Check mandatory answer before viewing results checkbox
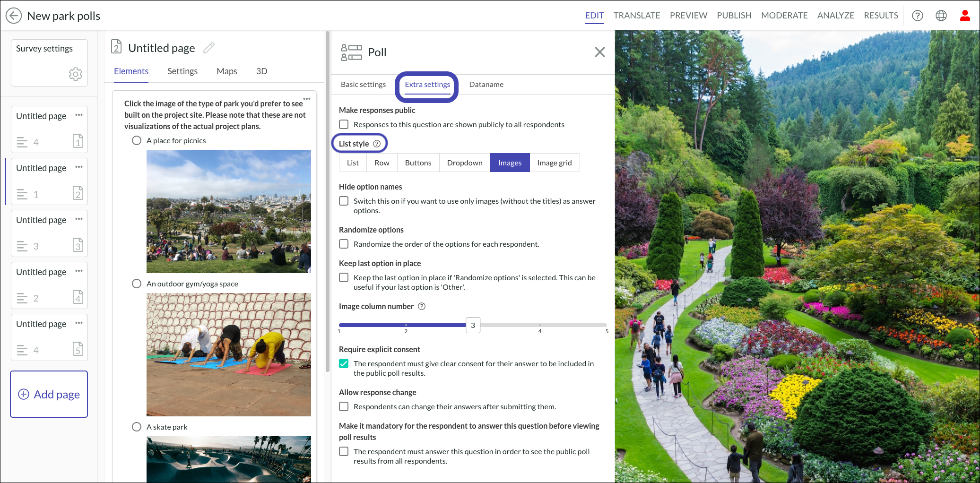980x483 pixels. click(x=344, y=451)
